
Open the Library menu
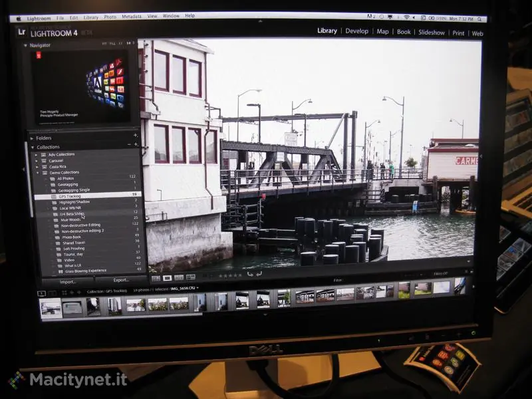point(91,17)
